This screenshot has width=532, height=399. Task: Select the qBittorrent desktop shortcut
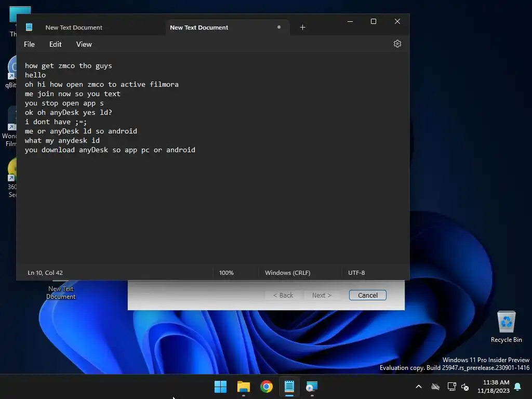point(11,72)
